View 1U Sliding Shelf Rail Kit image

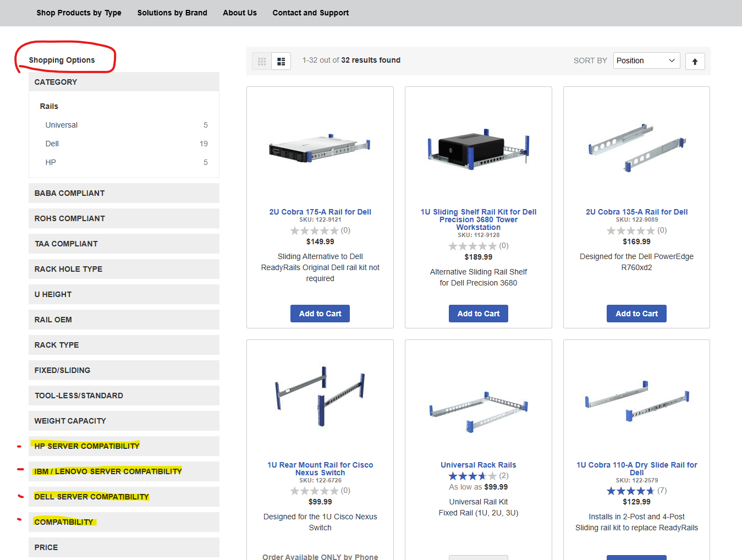[x=479, y=149]
